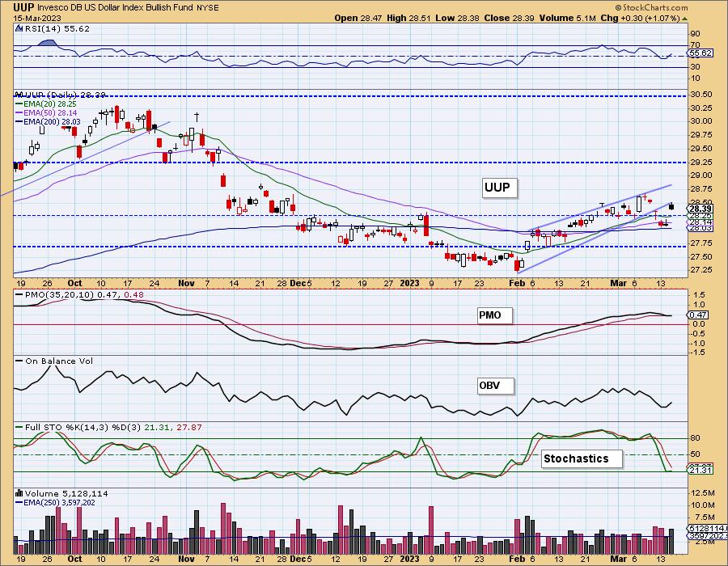
Task: Click the Feb label under the volume panel
Action: (x=517, y=559)
